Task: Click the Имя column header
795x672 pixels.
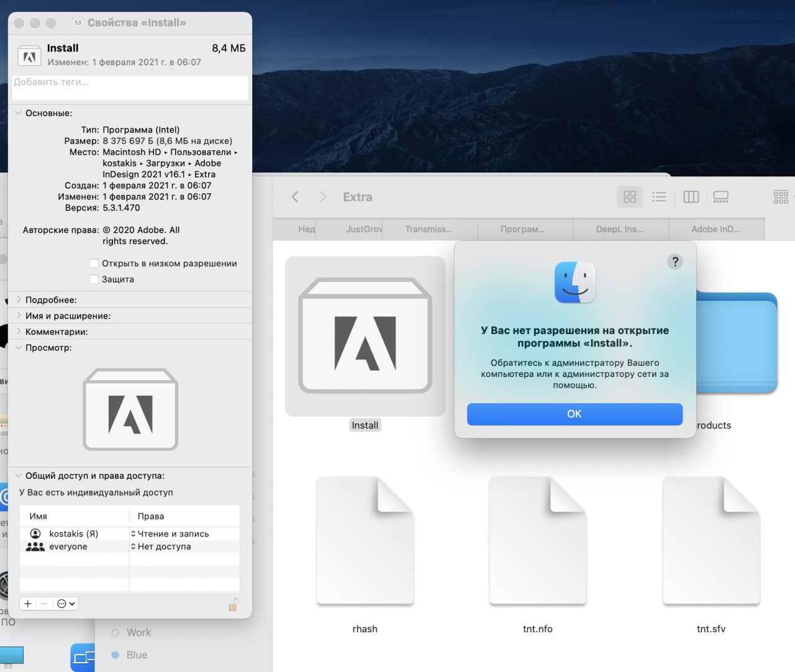Action: click(39, 516)
